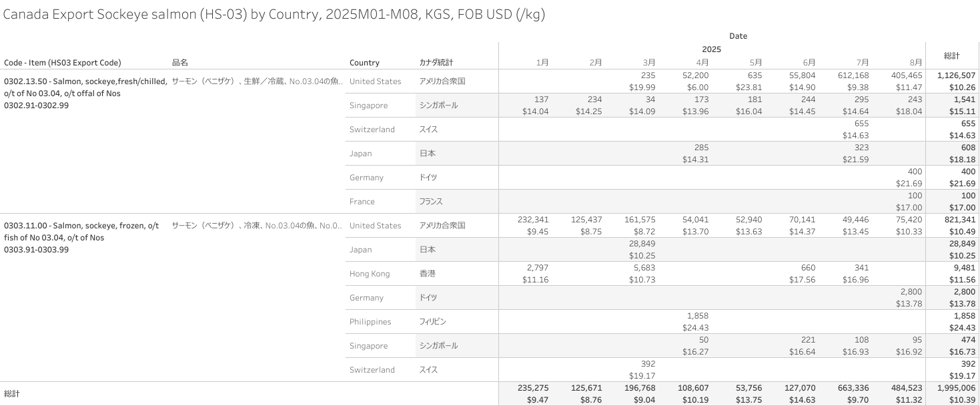This screenshot has width=980, height=406.
Task: Click the Country column header
Action: 364,63
